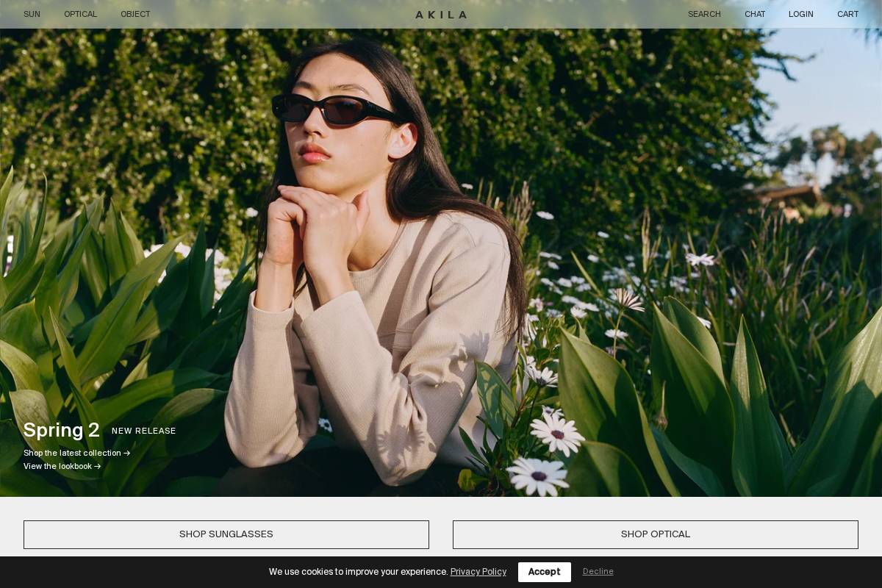Open the shopping CART
Screen dimensions: 882x588
coord(848,14)
